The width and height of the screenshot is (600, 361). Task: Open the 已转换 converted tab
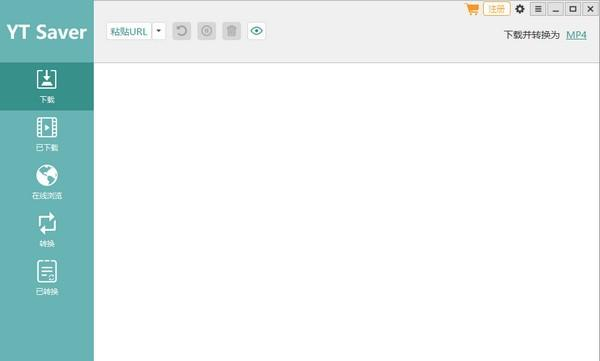pyautogui.click(x=47, y=278)
